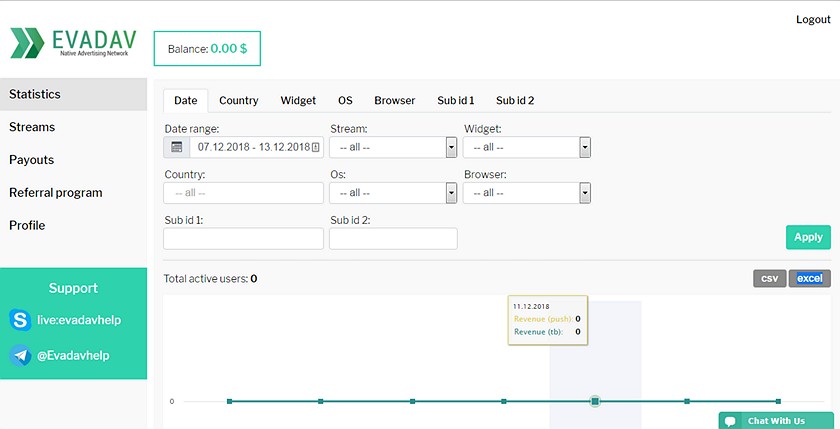Open Referral program in the sidebar
The image size is (840, 429).
73,192
